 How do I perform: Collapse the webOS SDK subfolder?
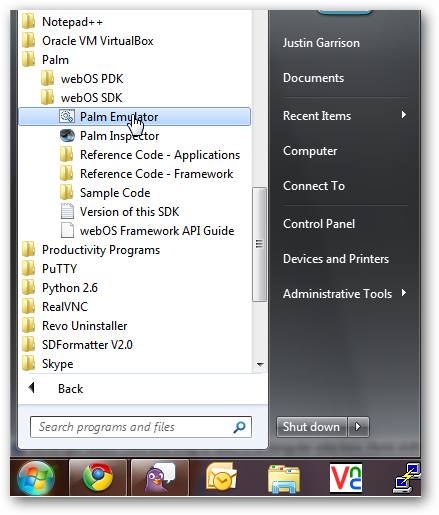tap(81, 98)
